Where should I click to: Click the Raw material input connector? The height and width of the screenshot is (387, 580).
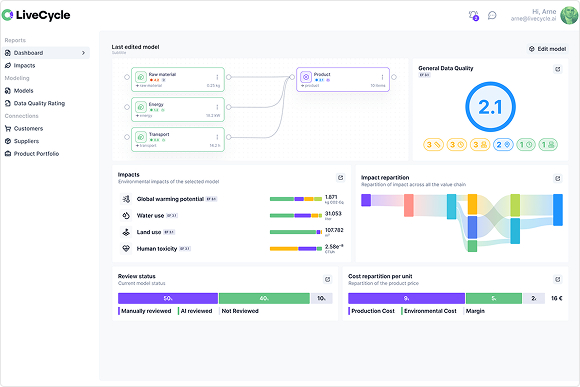(127, 77)
